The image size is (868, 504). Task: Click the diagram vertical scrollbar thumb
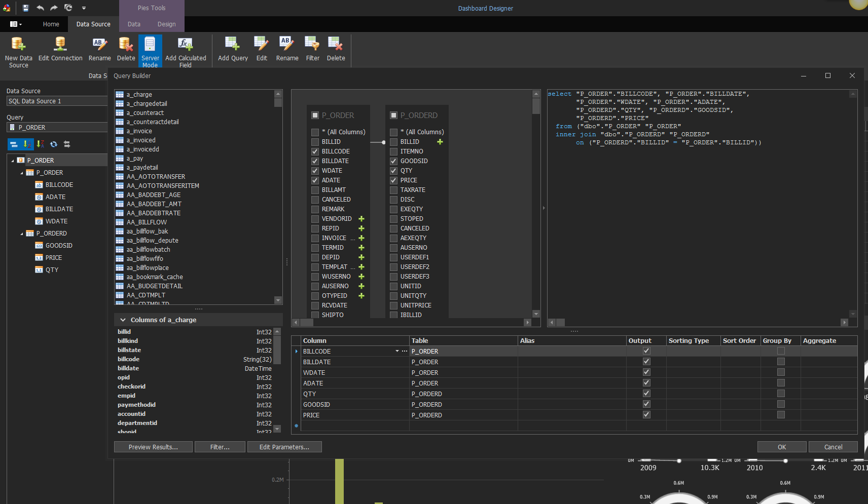(x=536, y=105)
